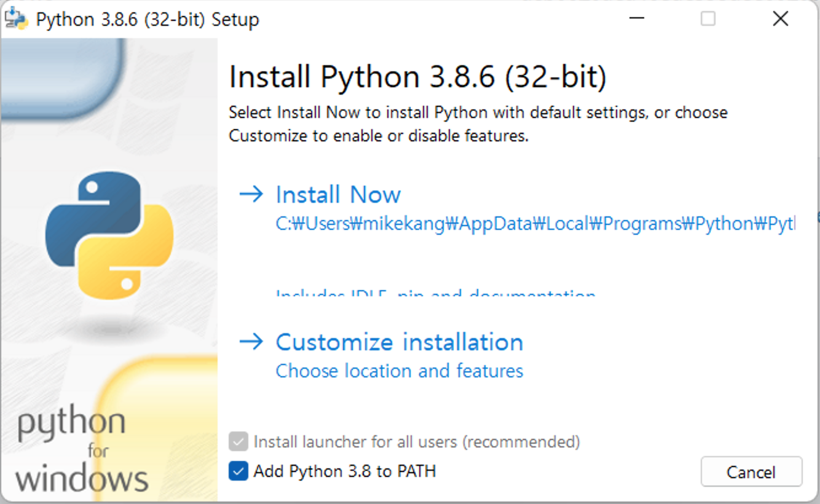Toggle Install launcher for all users checkbox

click(x=239, y=442)
